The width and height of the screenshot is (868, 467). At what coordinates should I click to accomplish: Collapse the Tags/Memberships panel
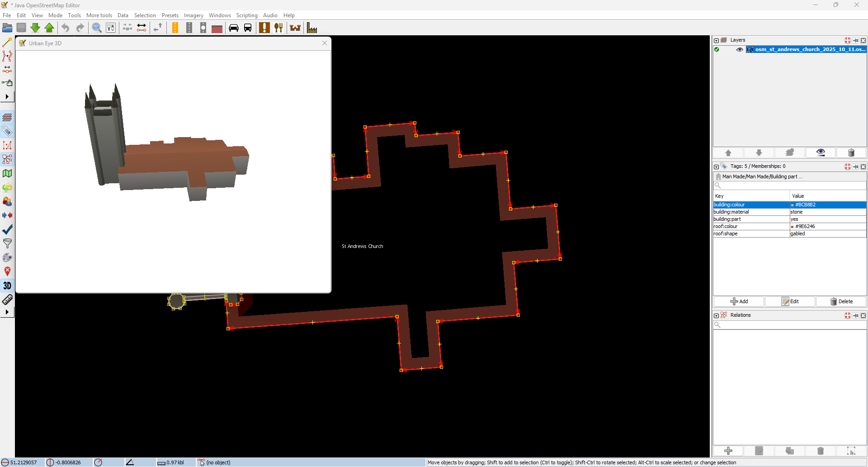716,167
